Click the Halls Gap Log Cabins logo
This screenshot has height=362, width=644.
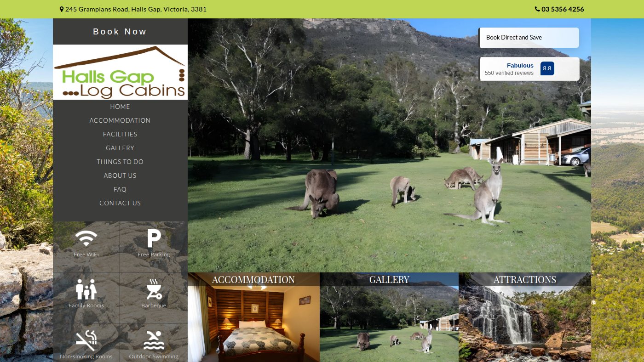click(x=120, y=72)
